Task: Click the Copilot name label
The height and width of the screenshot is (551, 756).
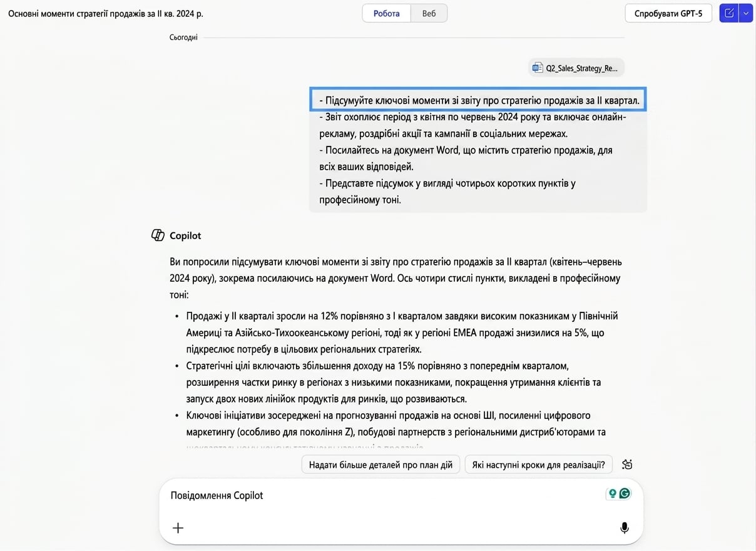Action: click(185, 236)
